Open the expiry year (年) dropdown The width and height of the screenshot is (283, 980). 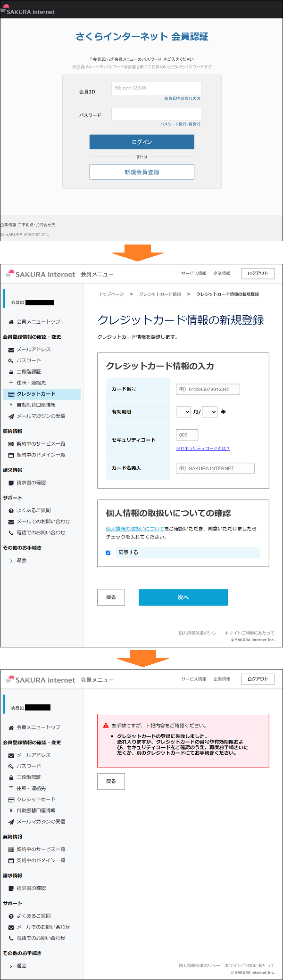pos(209,412)
